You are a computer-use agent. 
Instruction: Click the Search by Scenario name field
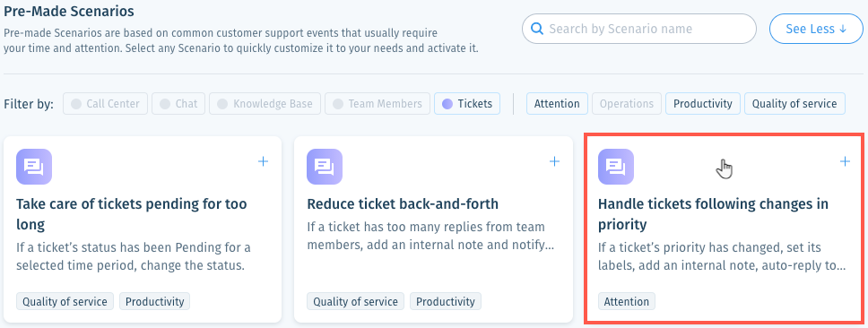tap(638, 29)
